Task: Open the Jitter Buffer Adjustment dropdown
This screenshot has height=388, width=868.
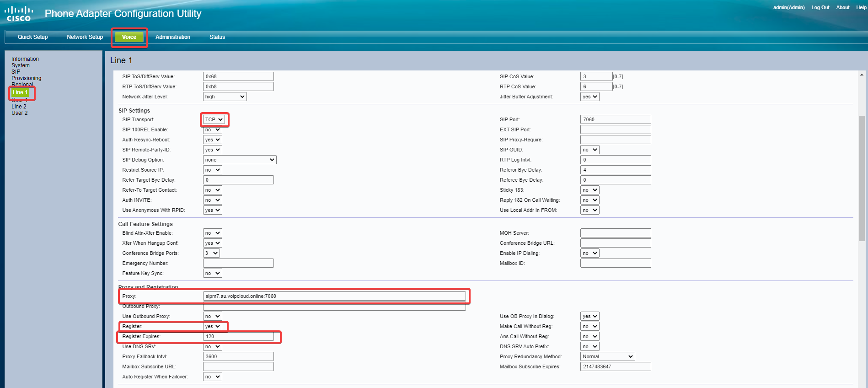Action: click(x=590, y=97)
